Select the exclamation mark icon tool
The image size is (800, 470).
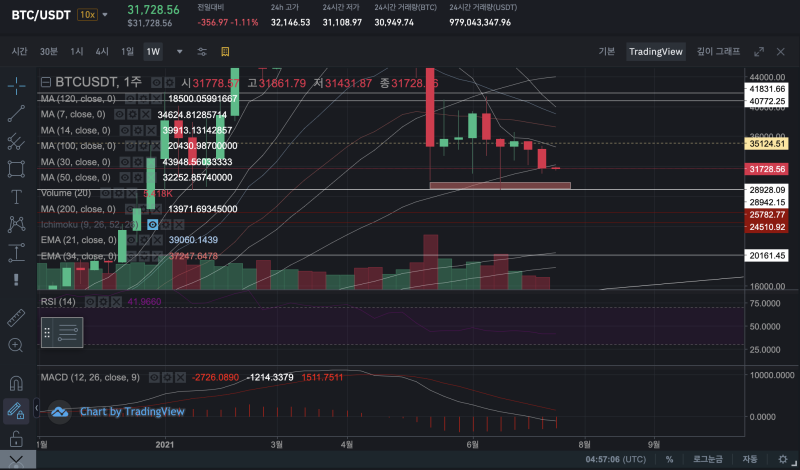point(16,280)
